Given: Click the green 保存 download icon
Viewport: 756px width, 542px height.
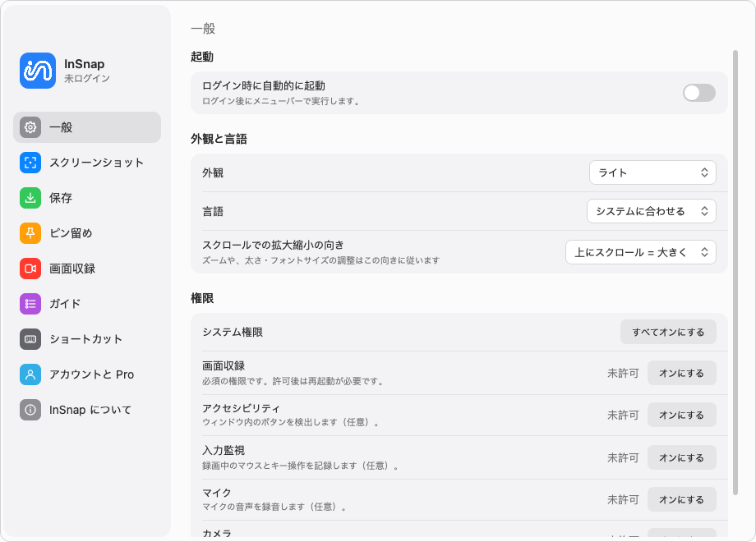Looking at the screenshot, I should (x=30, y=198).
